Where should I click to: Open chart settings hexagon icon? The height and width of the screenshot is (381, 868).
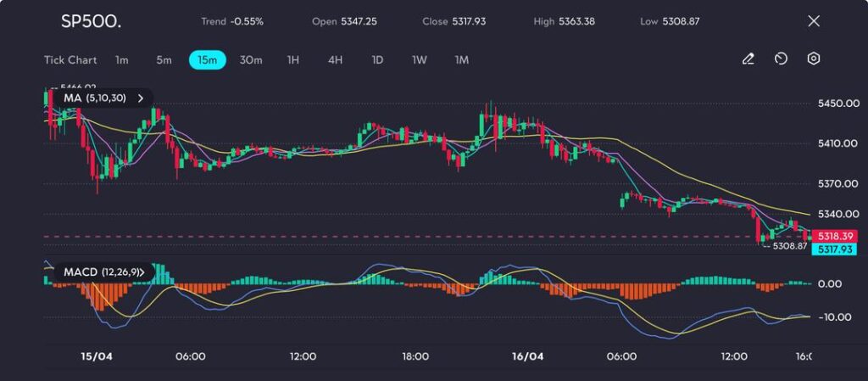813,59
